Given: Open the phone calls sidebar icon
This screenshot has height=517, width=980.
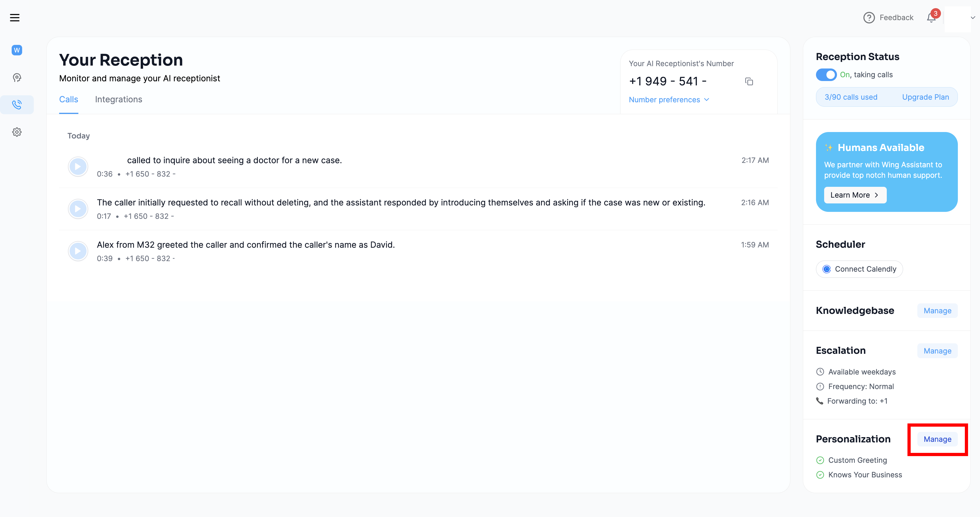Looking at the screenshot, I should tap(17, 105).
